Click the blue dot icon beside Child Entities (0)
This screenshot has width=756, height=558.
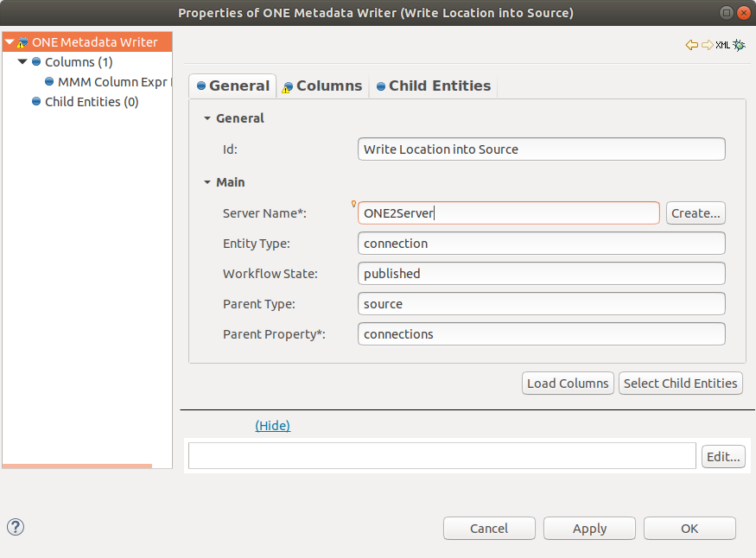(36, 102)
